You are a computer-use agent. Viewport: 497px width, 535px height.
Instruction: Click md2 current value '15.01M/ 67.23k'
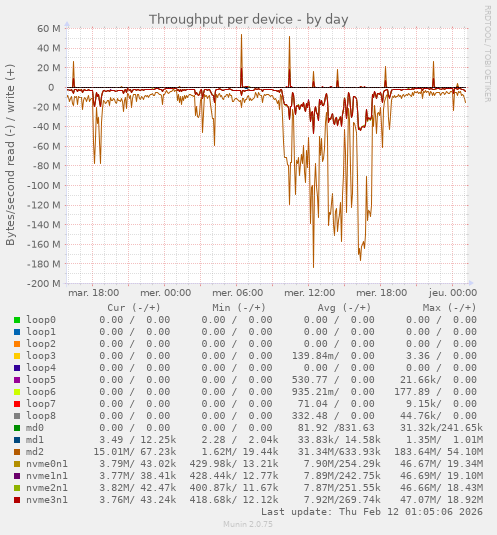pos(135,452)
